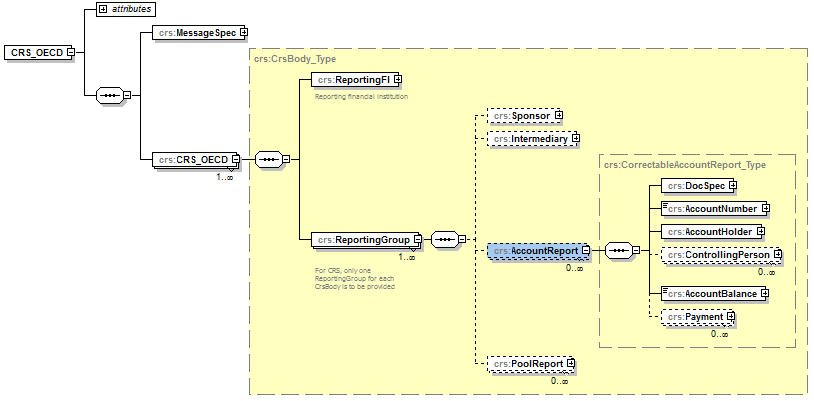The height and width of the screenshot is (401, 814).
Task: Select the crs:PoolReport element box
Action: pyautogui.click(x=531, y=364)
